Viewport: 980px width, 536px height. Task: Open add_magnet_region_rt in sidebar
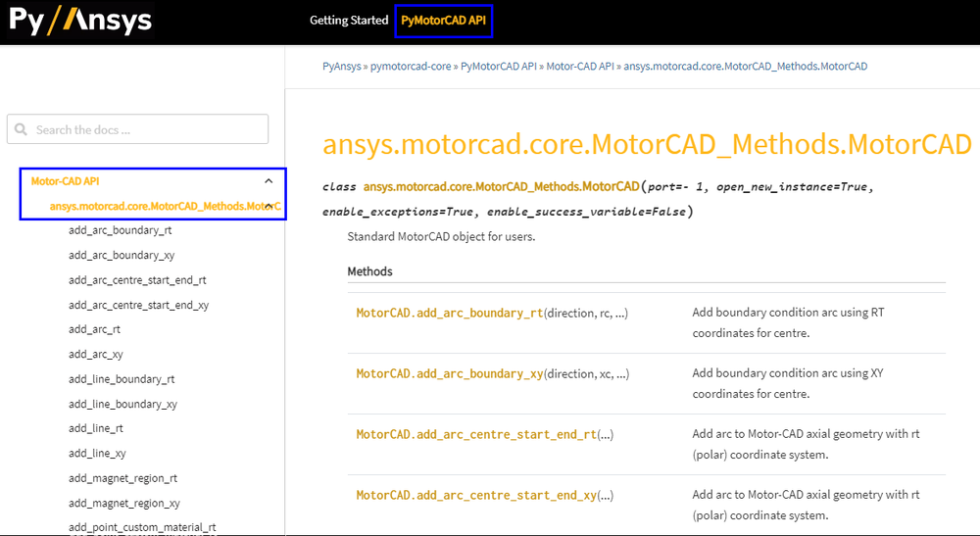pyautogui.click(x=123, y=478)
